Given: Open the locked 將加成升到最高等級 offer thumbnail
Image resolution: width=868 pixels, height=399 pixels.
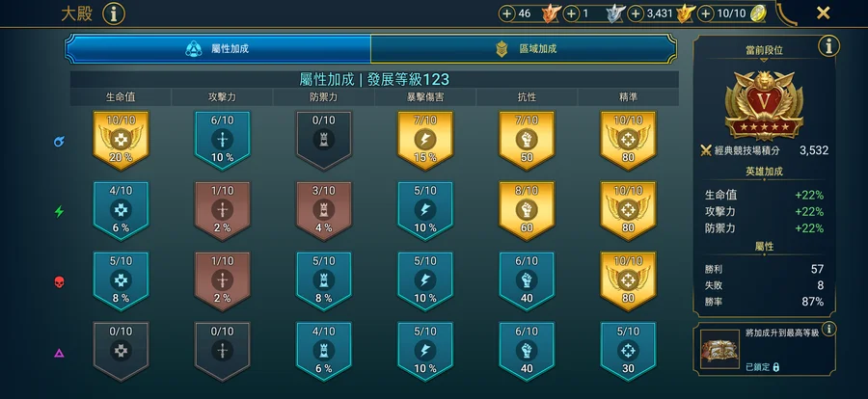Looking at the screenshot, I should click(x=719, y=349).
